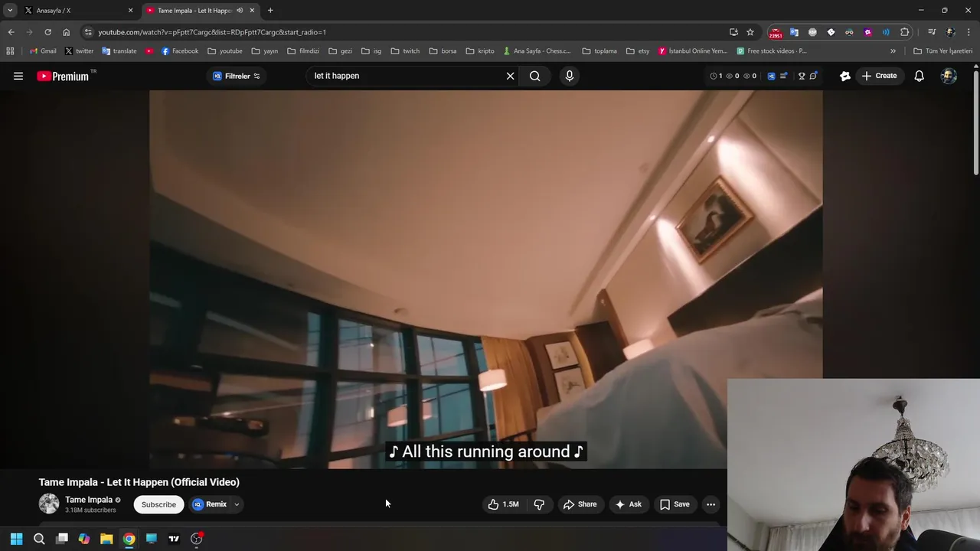Mute the Tame Impala tab audio
Image resolution: width=980 pixels, height=551 pixels.
pos(240,11)
